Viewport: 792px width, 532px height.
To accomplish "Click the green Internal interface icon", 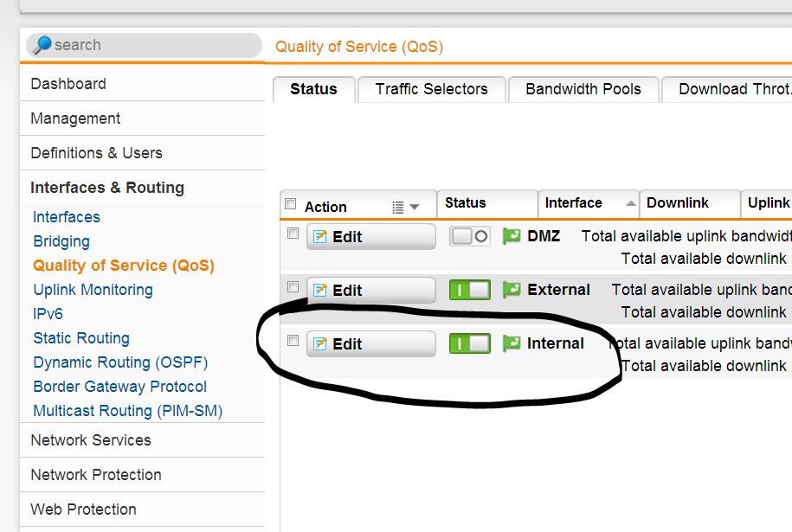I will pyautogui.click(x=512, y=343).
